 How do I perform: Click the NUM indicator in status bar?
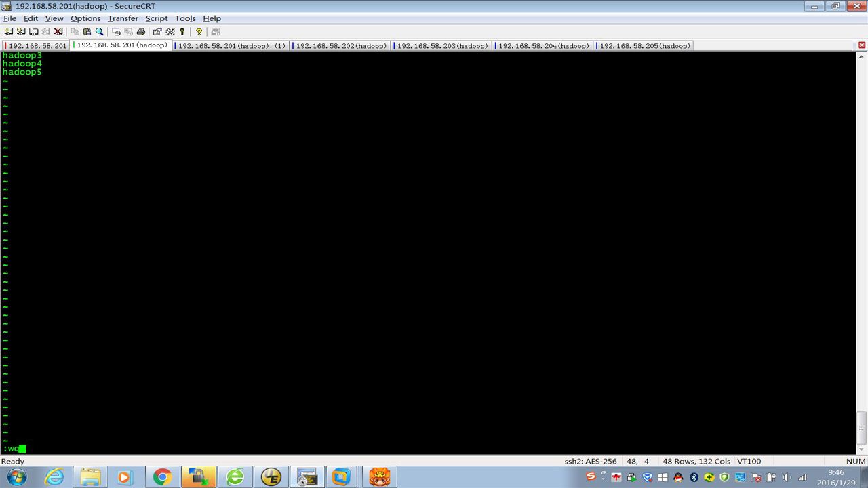coord(855,462)
